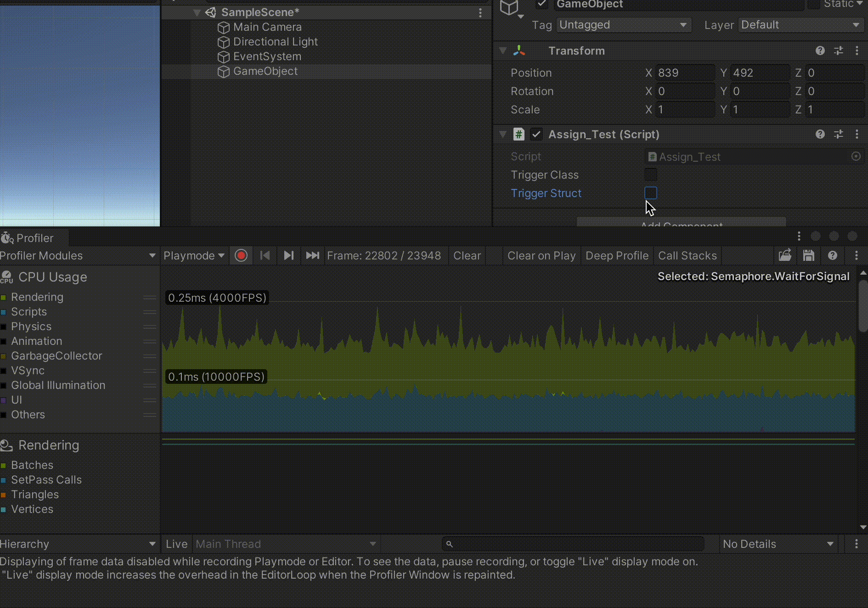Screen dimensions: 868x608
Task: Click the Main Camera cube icon
Action: [x=223, y=28]
